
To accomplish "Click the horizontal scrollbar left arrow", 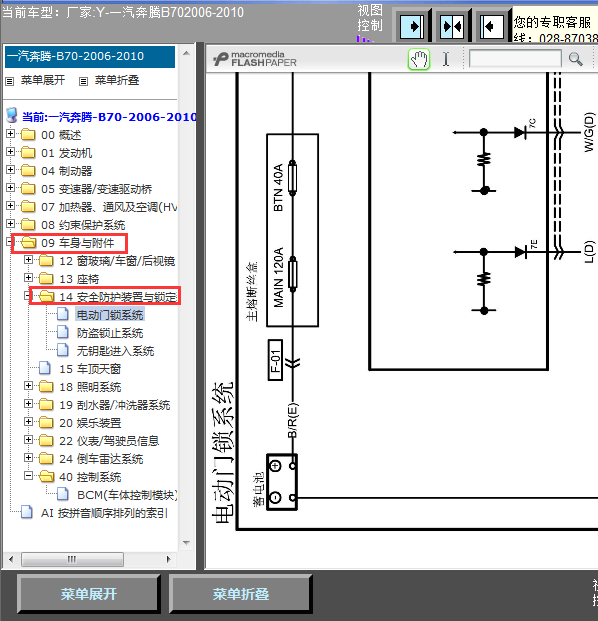I will (x=11, y=559).
